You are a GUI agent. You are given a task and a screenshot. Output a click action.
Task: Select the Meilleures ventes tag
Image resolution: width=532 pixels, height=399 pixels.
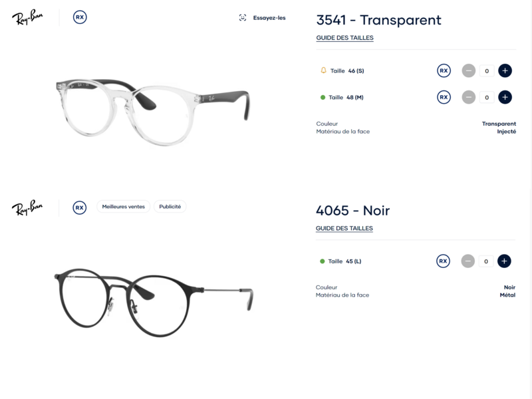pos(124,207)
